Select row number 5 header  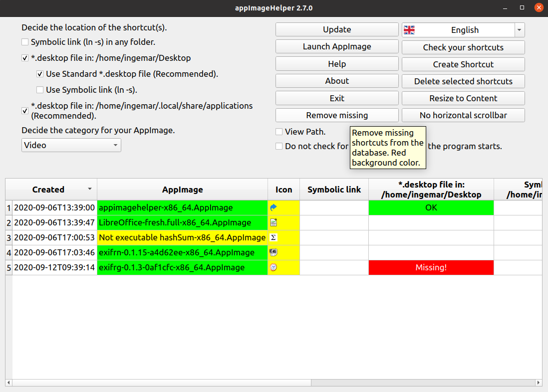(9, 268)
